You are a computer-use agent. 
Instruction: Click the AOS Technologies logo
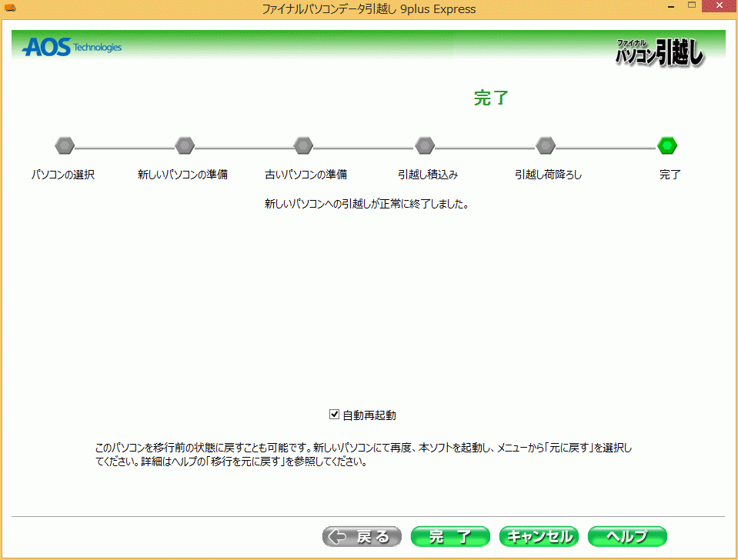point(72,48)
